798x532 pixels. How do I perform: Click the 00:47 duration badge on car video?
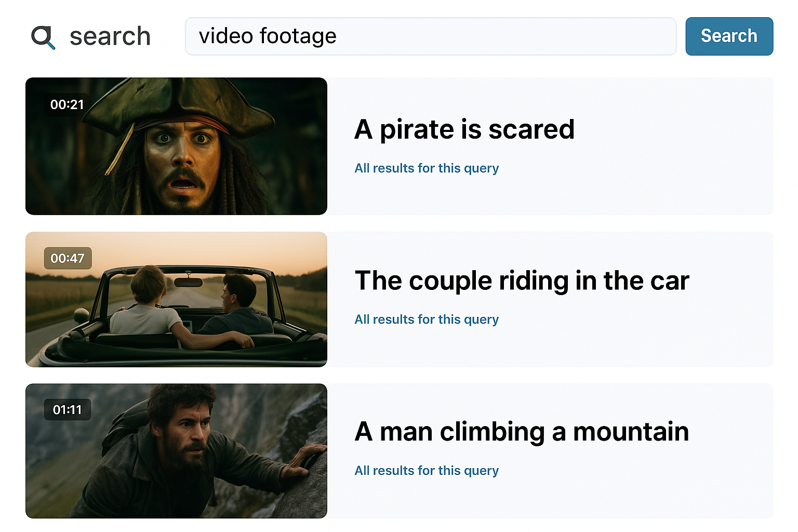coord(68,258)
